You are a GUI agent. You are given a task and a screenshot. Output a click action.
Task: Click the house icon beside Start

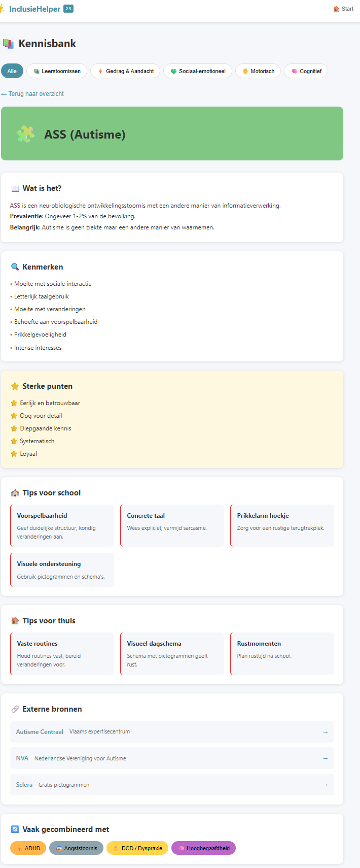pos(336,9)
